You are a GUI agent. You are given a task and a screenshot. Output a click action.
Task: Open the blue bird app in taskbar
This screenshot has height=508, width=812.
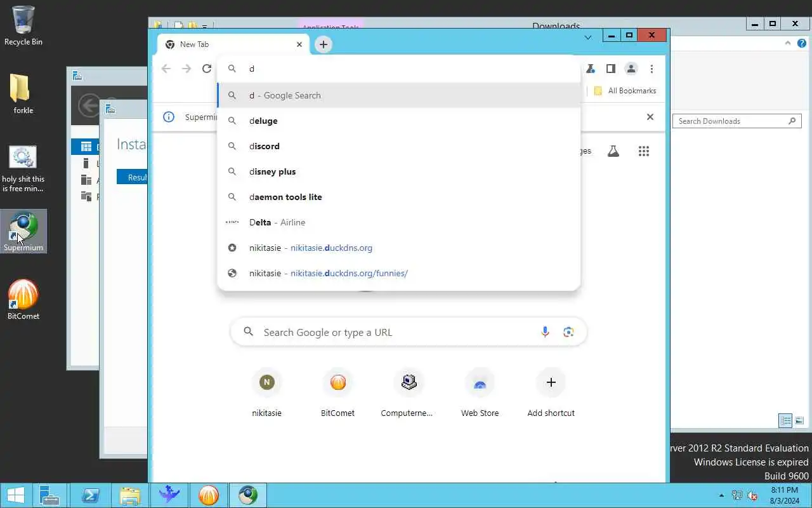[x=169, y=495]
